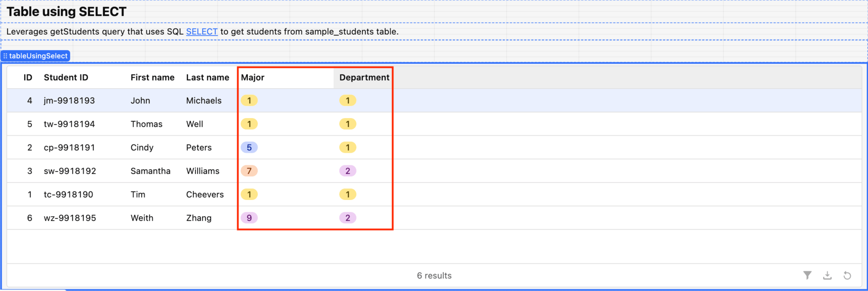Click the first name Samantha cell
The image size is (868, 291).
pos(150,171)
